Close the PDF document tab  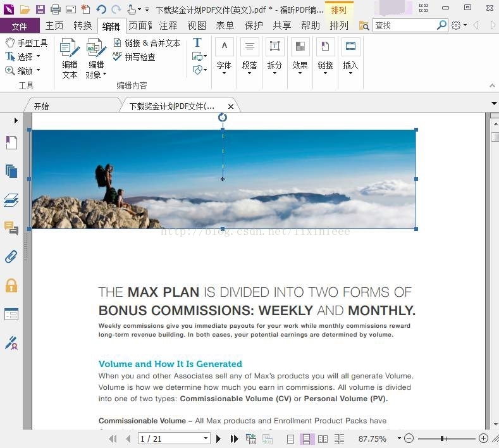231,107
